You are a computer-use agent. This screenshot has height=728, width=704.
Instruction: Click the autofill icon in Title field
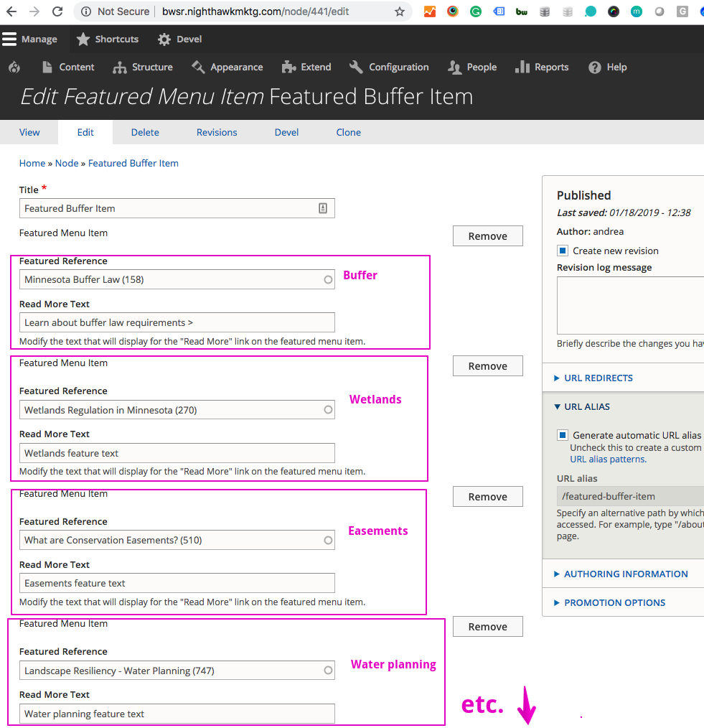click(x=323, y=208)
